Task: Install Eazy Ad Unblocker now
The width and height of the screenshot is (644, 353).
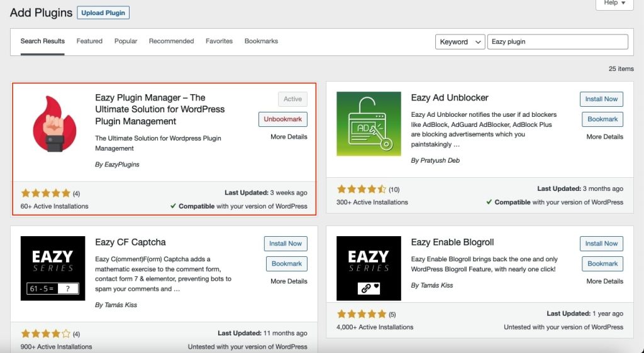Action: (601, 99)
